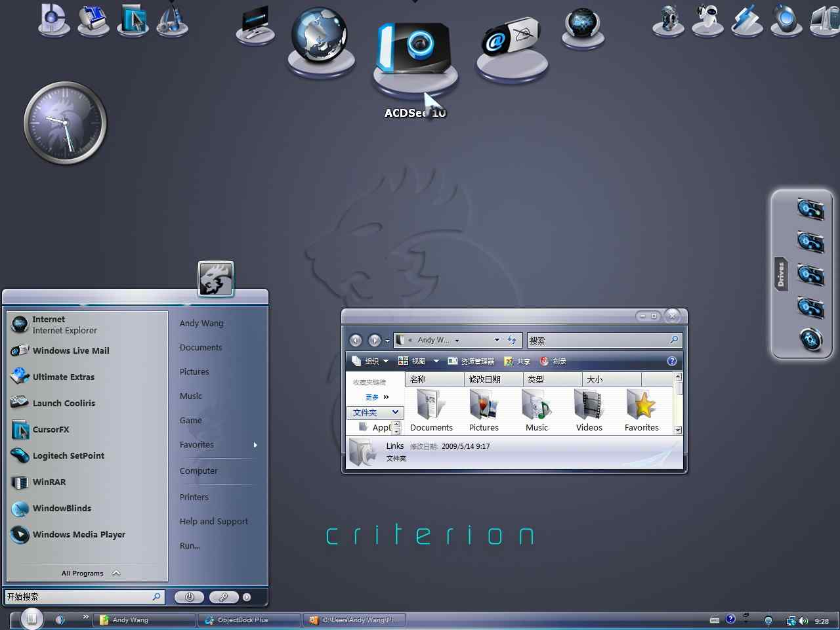Open Documents link in Start menu
This screenshot has height=630, width=840.
201,347
